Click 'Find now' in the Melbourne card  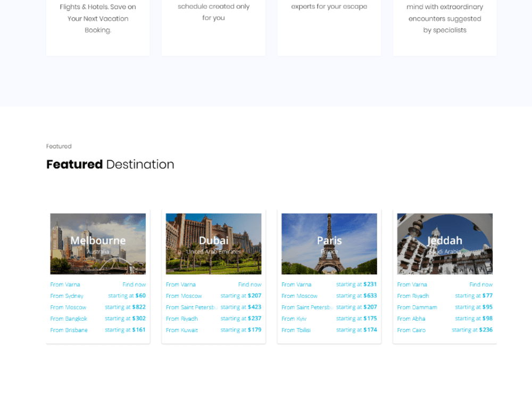click(134, 284)
